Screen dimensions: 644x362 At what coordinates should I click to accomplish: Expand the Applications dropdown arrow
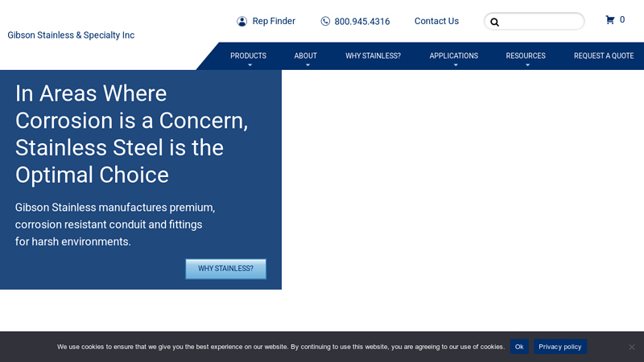455,65
